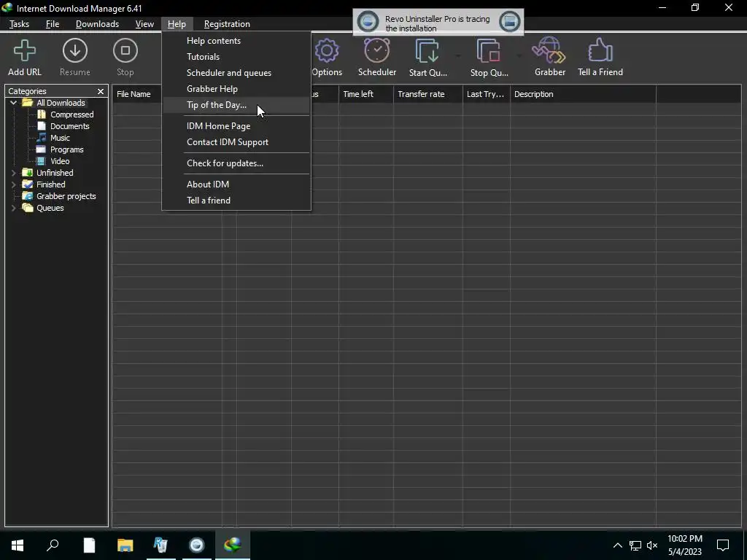Choose Tutorials menu entry
This screenshot has width=747, height=560.
pos(236,57)
